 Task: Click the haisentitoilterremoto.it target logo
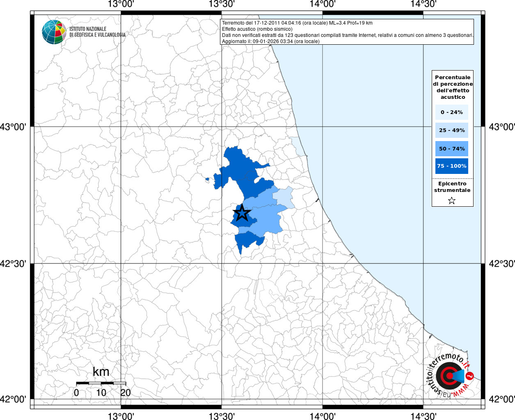(450, 376)
